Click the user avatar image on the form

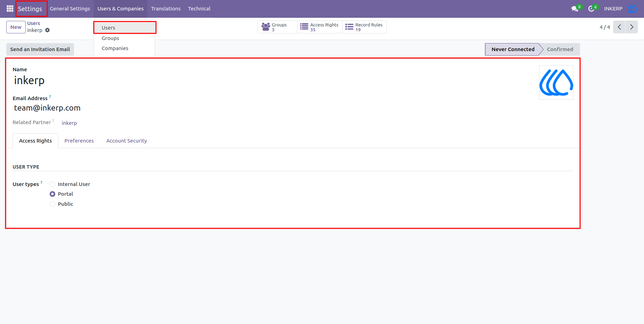tap(556, 83)
